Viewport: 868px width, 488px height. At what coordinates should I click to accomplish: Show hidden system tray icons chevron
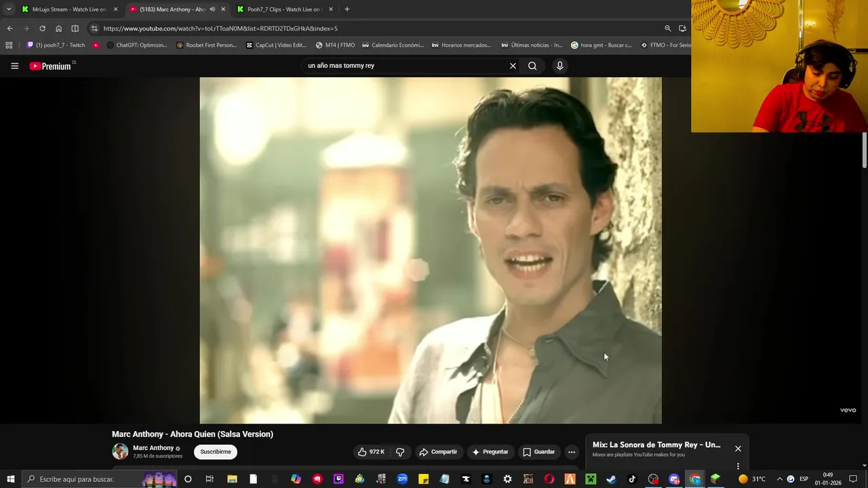pyautogui.click(x=779, y=479)
